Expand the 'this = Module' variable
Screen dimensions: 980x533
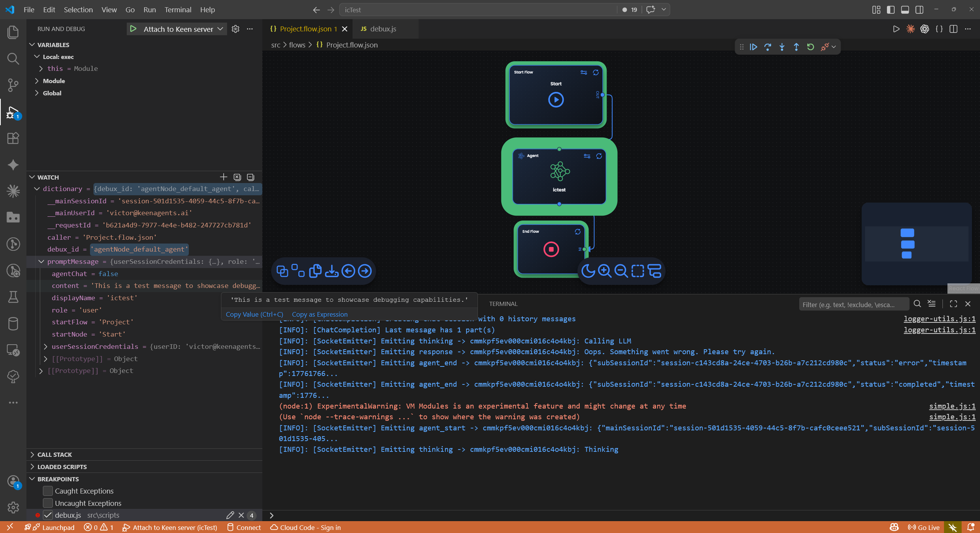pyautogui.click(x=41, y=69)
